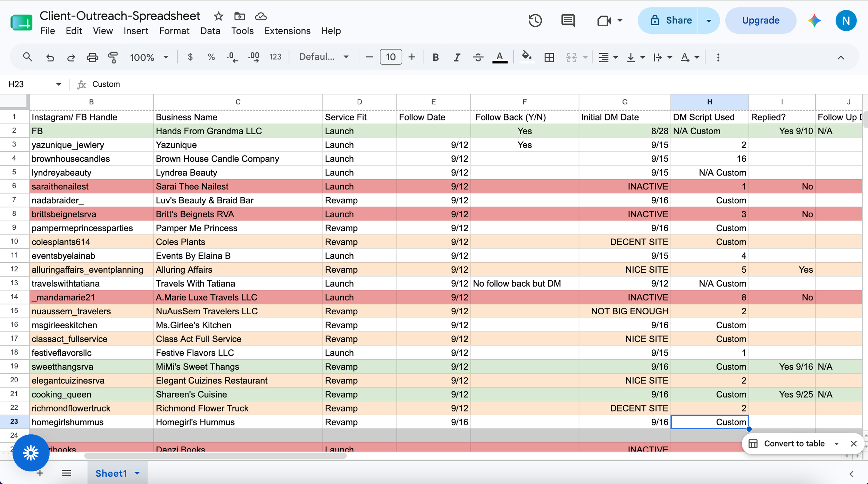The image size is (868, 484).
Task: Toggle bold formatting
Action: (435, 57)
